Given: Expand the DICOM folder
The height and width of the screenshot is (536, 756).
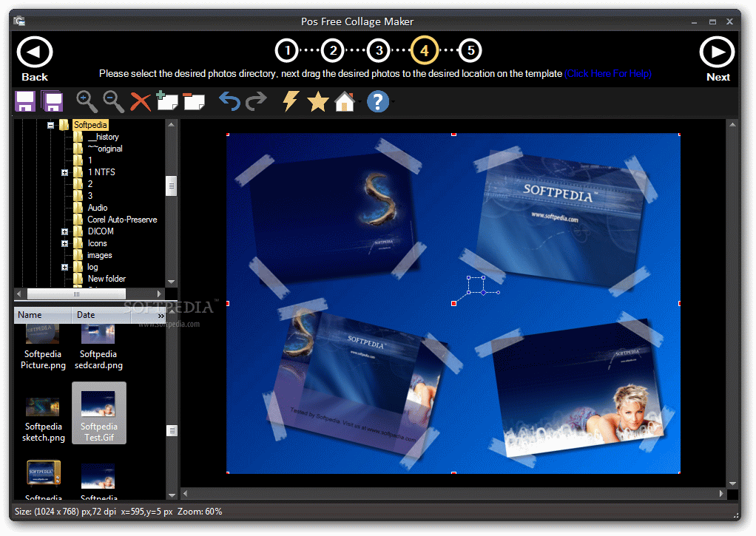Looking at the screenshot, I should [64, 232].
